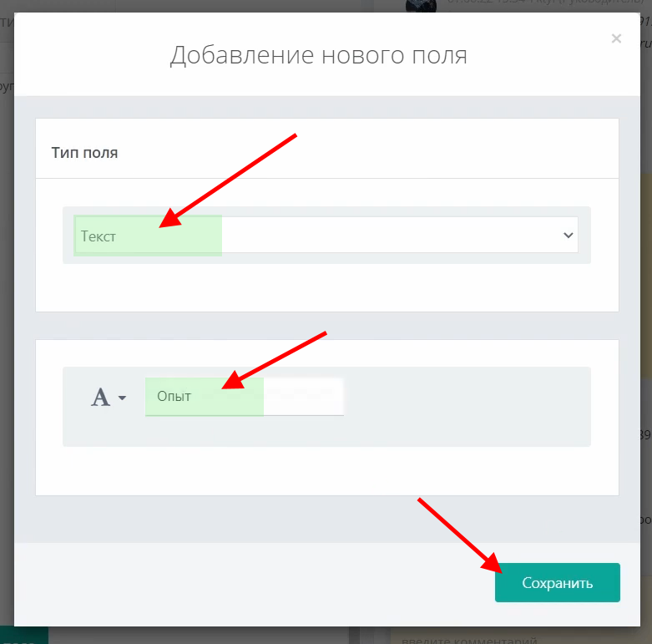Image resolution: width=652 pixels, height=644 pixels.
Task: Click the Тип поля section heading
Action: (x=84, y=153)
